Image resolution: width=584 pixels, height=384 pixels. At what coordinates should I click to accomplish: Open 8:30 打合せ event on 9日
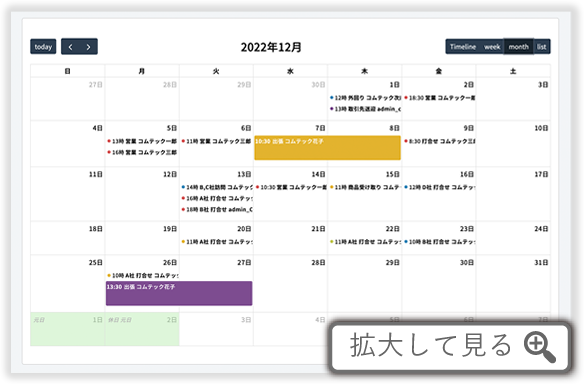point(439,141)
